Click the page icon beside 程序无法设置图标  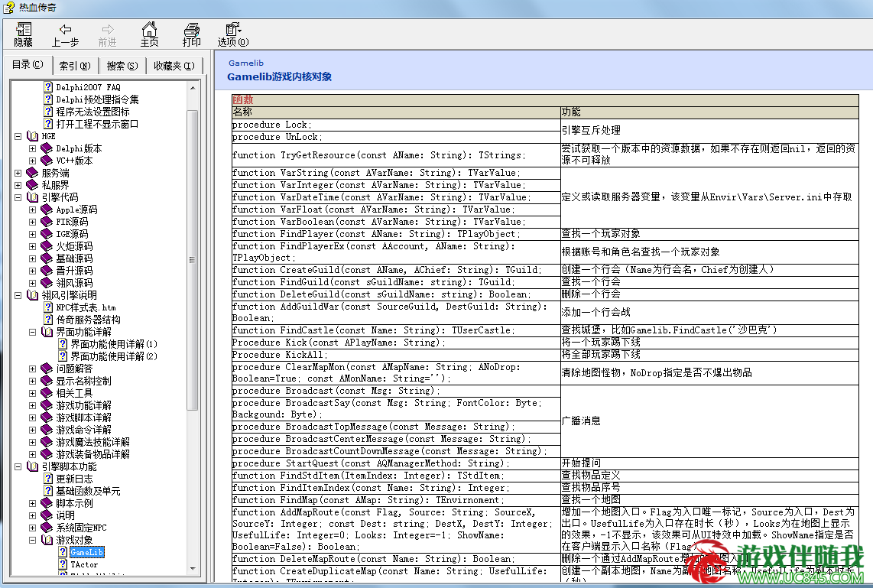(x=48, y=112)
